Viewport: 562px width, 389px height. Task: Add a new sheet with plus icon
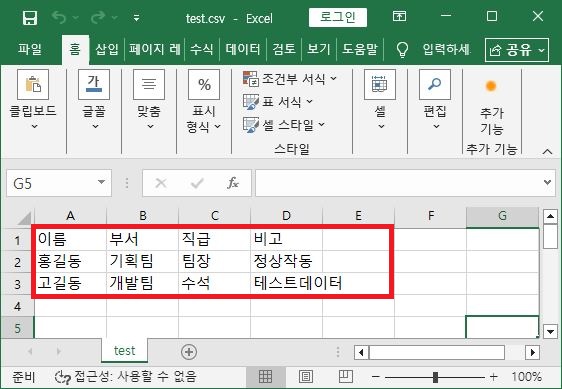pos(189,352)
